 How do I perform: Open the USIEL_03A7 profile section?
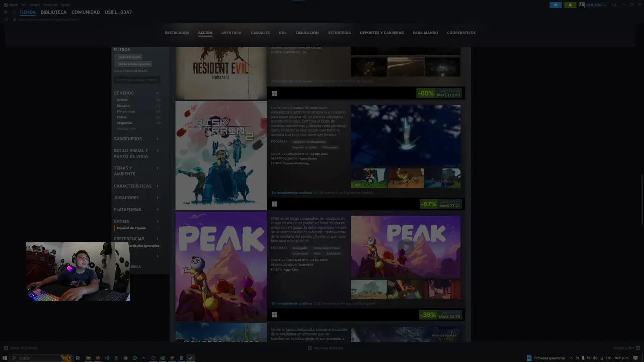[x=118, y=12]
